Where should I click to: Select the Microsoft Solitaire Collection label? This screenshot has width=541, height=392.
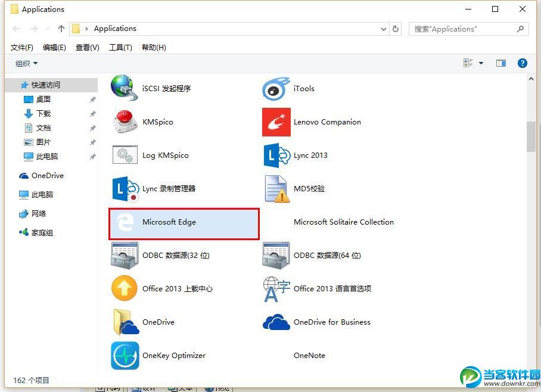click(344, 222)
